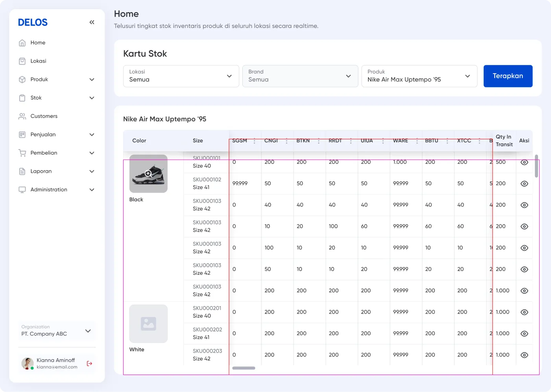The width and height of the screenshot is (551, 392).
Task: Click the Terapkan button
Action: pyautogui.click(x=508, y=76)
